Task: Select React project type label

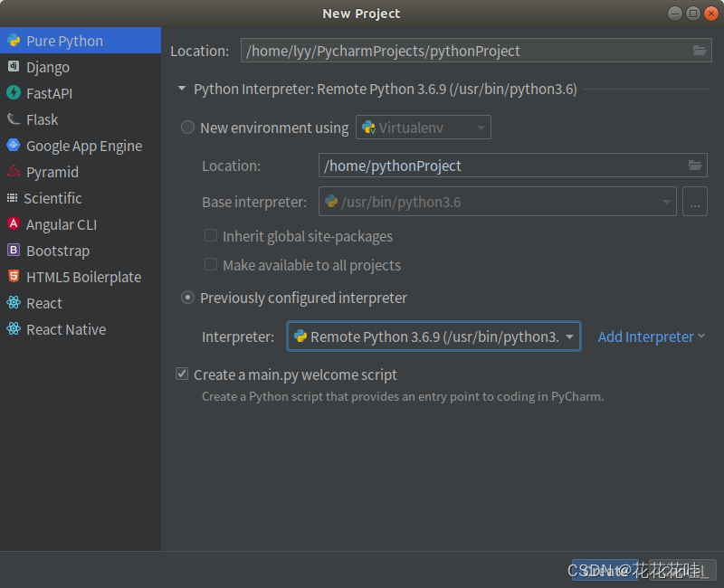Action: click(x=43, y=303)
